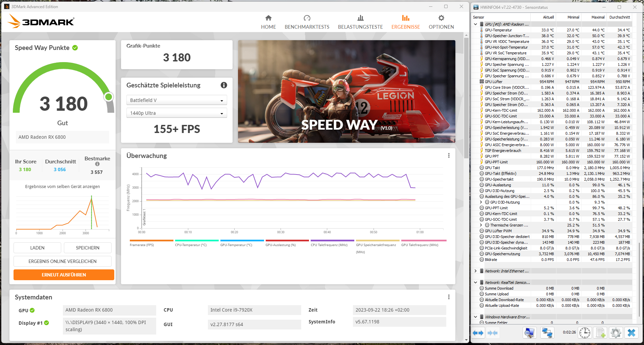Click Ergebnisse vom selben Gerät anzeigen link

(x=63, y=187)
